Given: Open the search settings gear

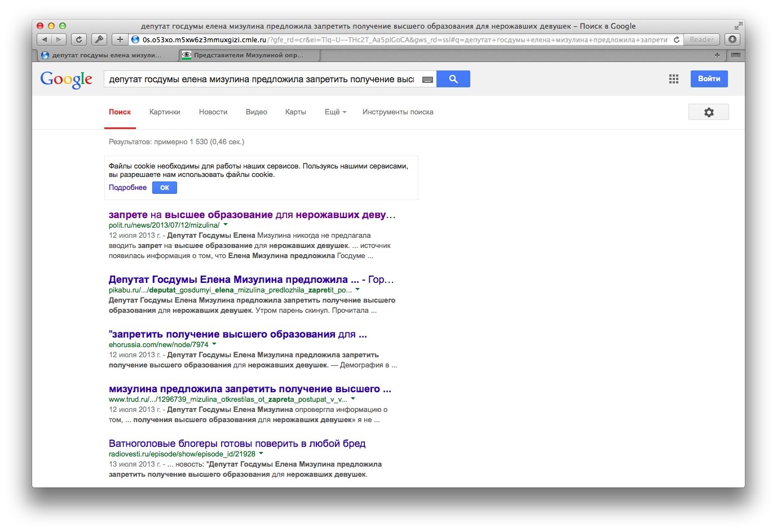Looking at the screenshot, I should click(x=709, y=112).
